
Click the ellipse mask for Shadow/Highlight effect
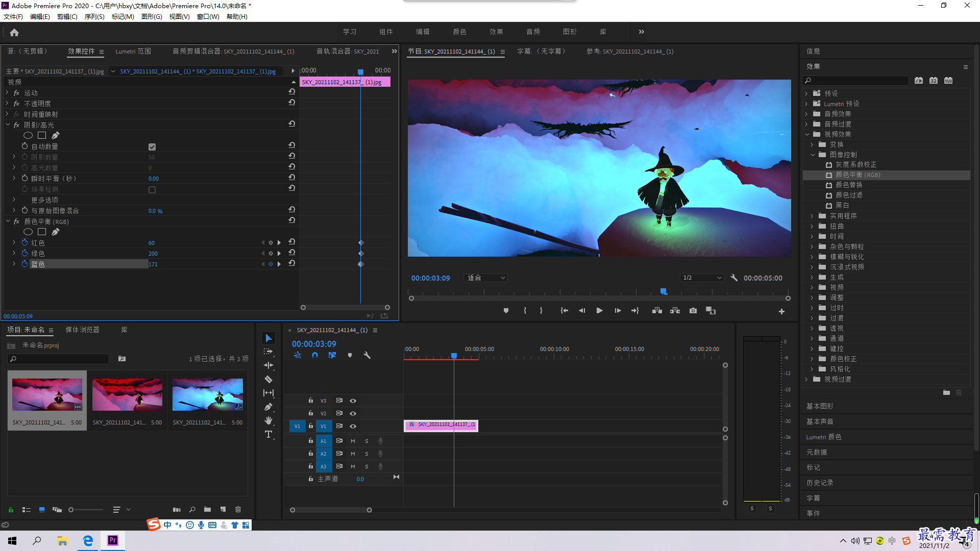click(28, 135)
